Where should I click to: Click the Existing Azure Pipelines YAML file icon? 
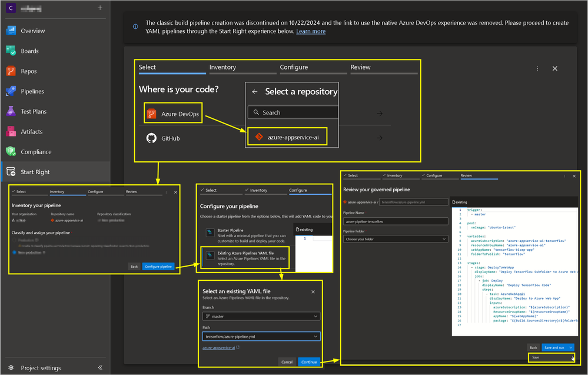210,255
